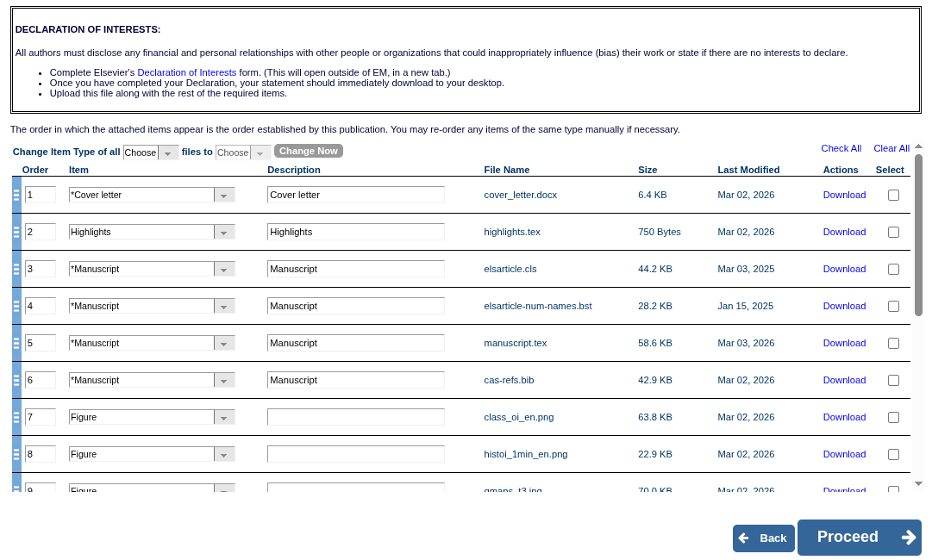Select the checkbox for manuscript.tex

893,343
